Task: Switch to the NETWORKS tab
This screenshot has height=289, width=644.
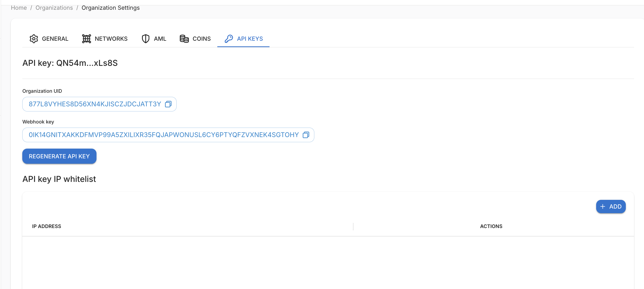Action: [105, 39]
